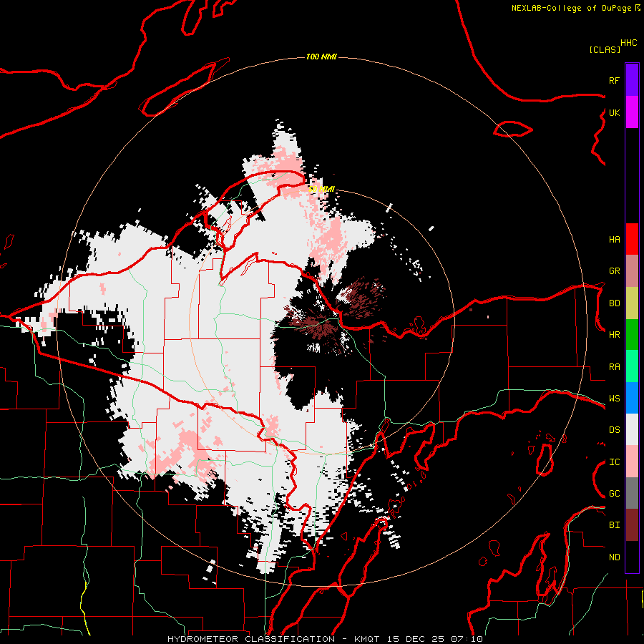Click the BI legend label
This screenshot has height=644, width=644.
(x=614, y=525)
